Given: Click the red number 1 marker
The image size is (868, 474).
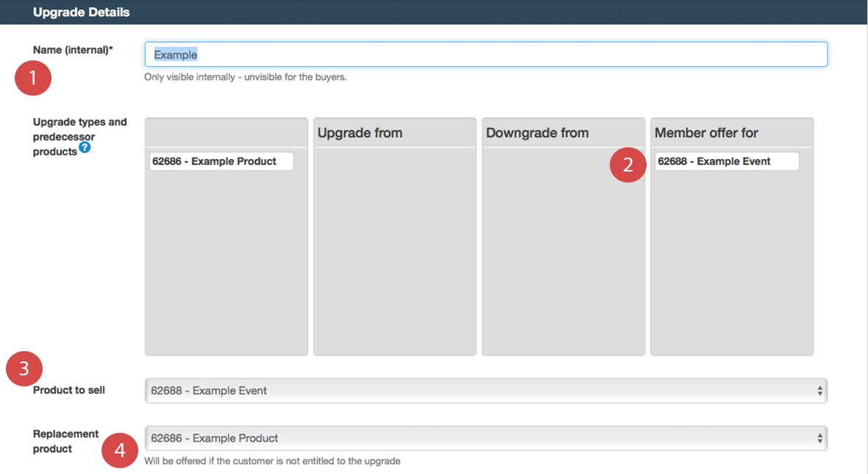Looking at the screenshot, I should coord(33,78).
